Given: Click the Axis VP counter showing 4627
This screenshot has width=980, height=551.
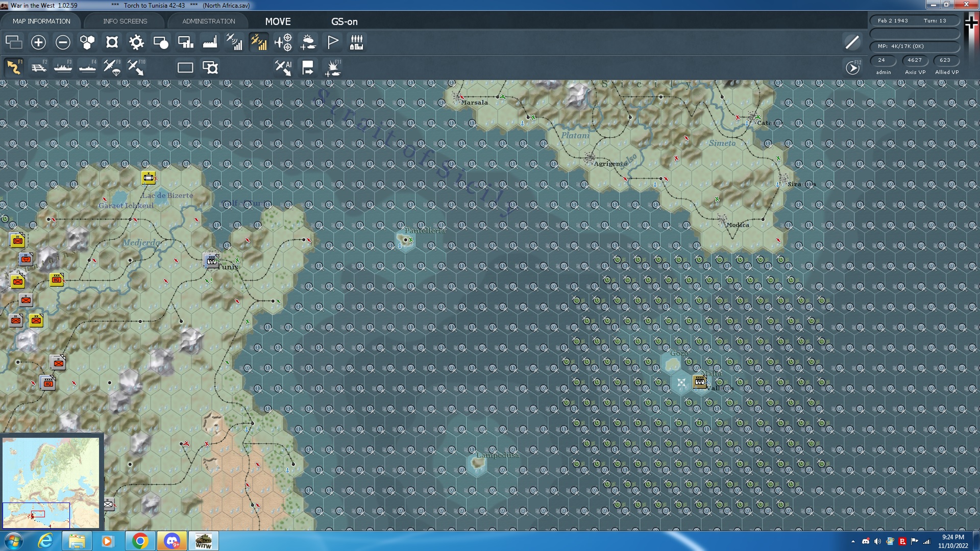Looking at the screenshot, I should click(x=914, y=60).
